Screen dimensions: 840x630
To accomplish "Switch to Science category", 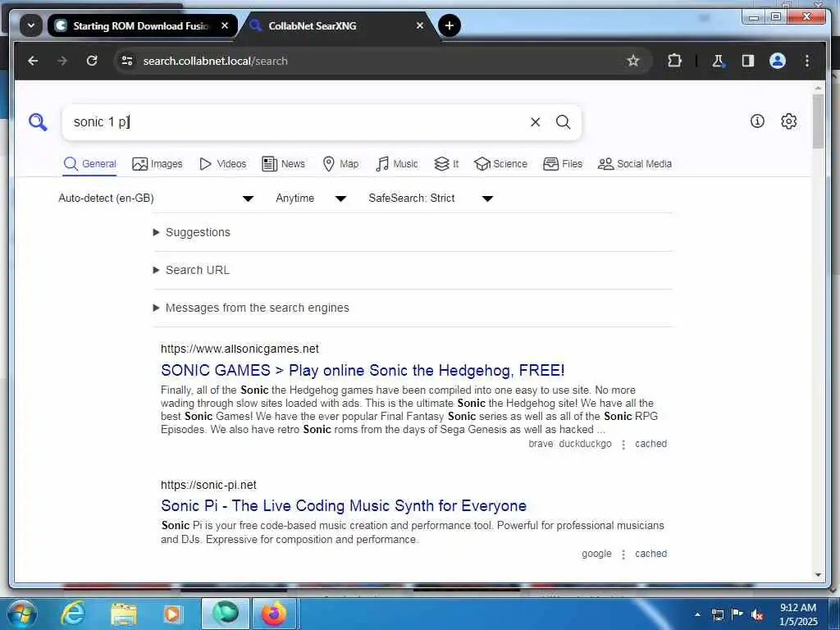I will [500, 164].
